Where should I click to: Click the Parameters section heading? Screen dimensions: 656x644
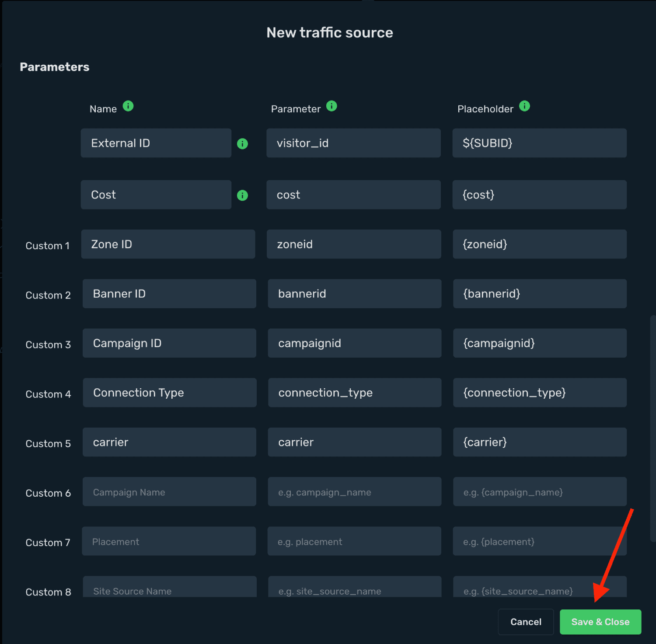55,67
